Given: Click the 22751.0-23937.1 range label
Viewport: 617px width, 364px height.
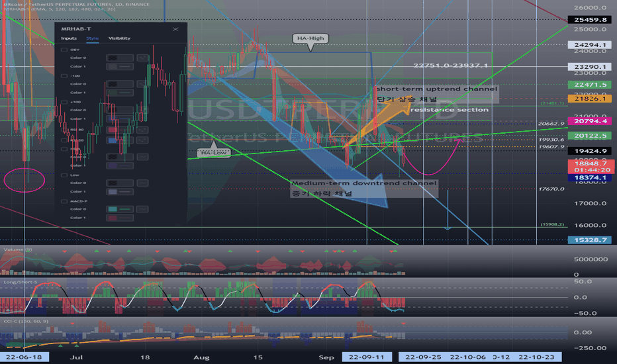Looking at the screenshot, I should (451, 66).
